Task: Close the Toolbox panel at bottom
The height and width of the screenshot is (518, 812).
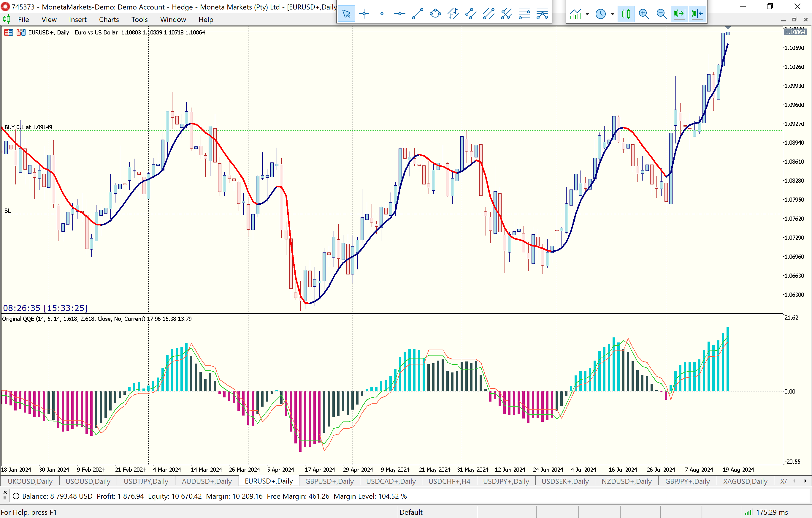Action: [x=5, y=492]
